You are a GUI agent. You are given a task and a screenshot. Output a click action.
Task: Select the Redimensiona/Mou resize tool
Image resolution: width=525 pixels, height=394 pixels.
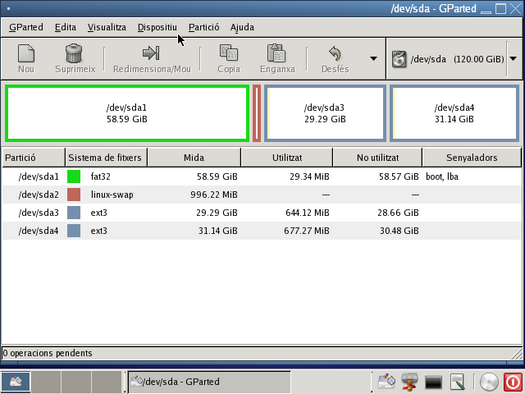[x=152, y=60]
